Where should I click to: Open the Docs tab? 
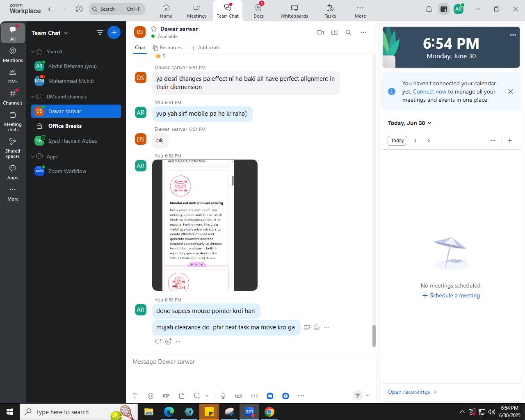258,11
